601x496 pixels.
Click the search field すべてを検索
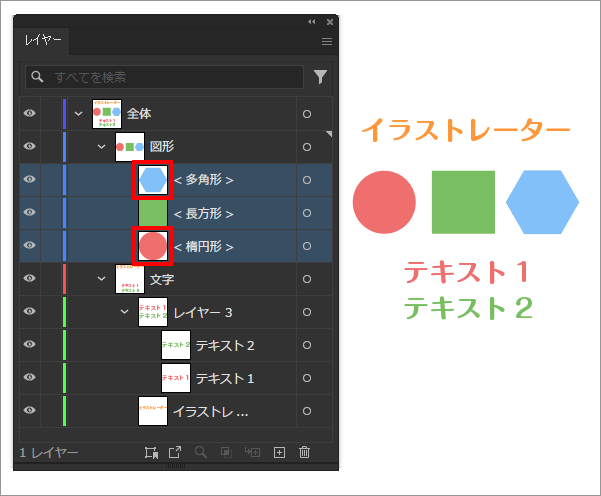click(x=164, y=77)
